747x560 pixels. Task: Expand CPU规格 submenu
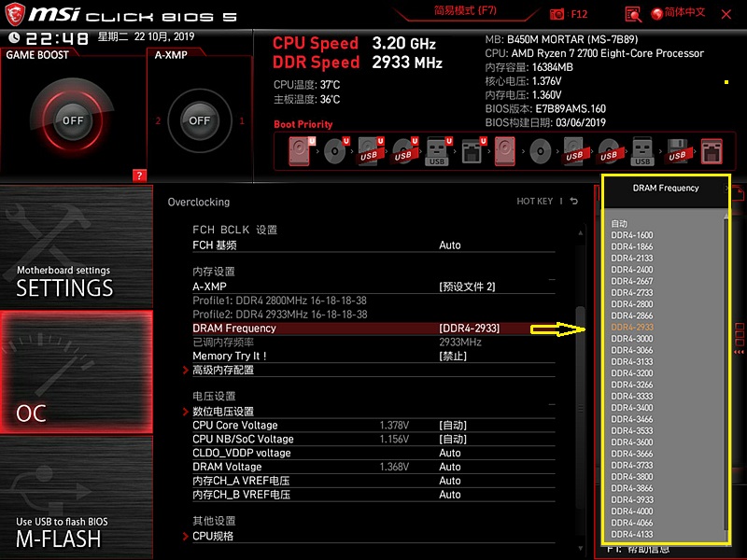point(213,536)
